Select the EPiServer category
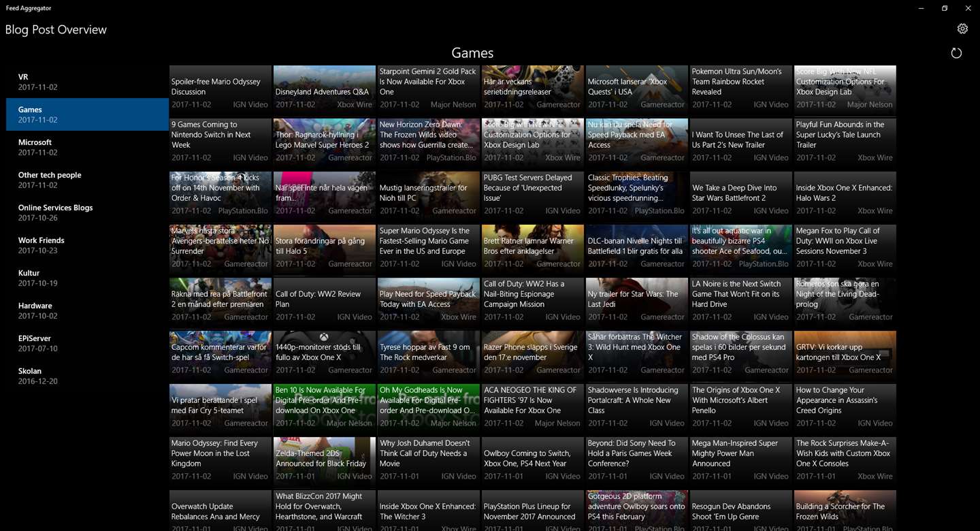Screen dimensions: 980x531 (88, 343)
